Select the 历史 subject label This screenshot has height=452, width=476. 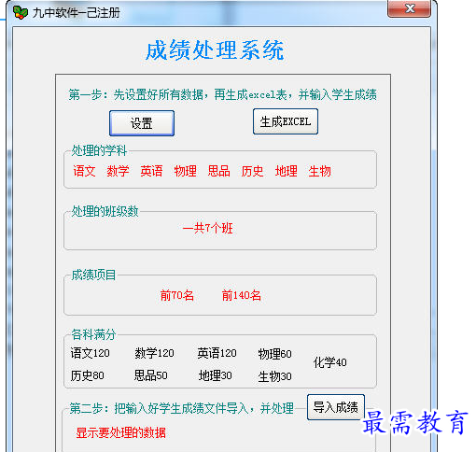[x=252, y=171]
